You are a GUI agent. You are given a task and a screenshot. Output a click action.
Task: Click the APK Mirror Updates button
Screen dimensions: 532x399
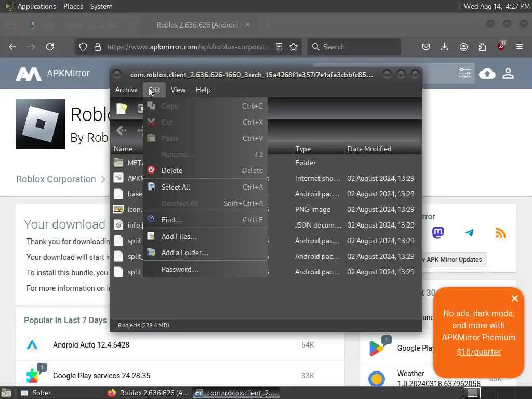[454, 260]
